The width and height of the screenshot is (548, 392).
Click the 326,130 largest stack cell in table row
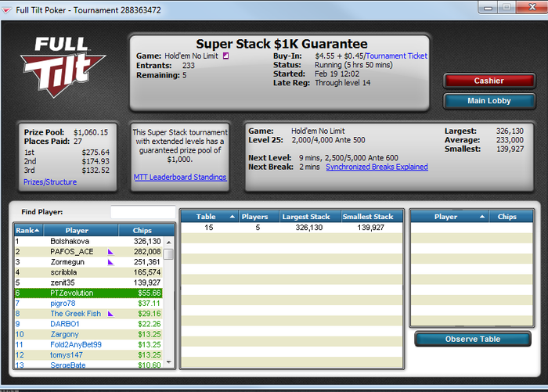coord(309,228)
